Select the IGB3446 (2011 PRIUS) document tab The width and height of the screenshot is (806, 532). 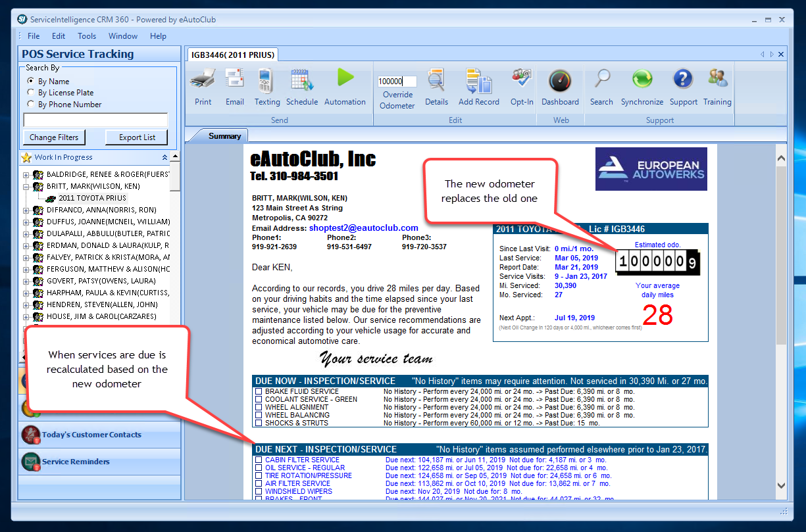[x=234, y=55]
